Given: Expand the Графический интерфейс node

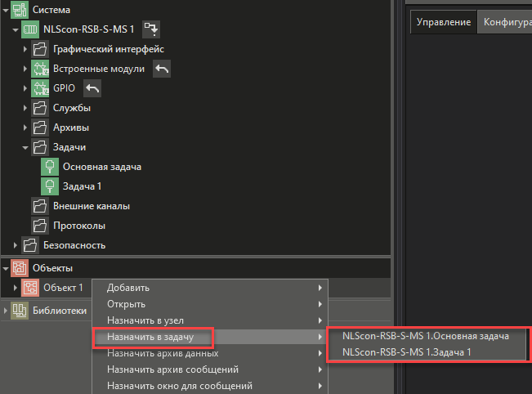Looking at the screenshot, I should [x=25, y=49].
